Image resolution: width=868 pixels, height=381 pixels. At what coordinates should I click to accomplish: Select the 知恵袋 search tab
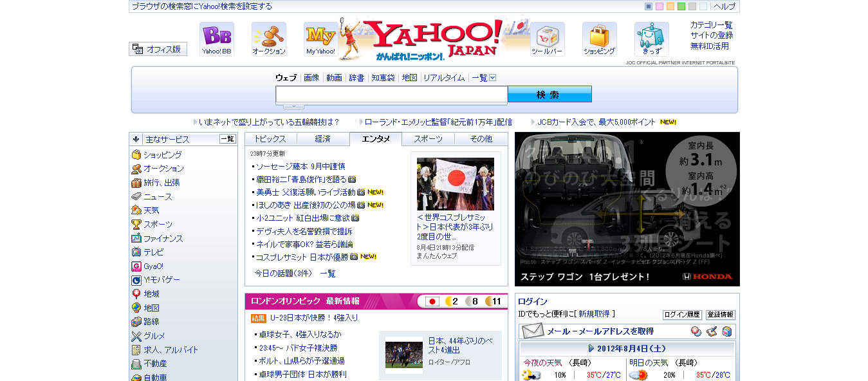[x=383, y=78]
